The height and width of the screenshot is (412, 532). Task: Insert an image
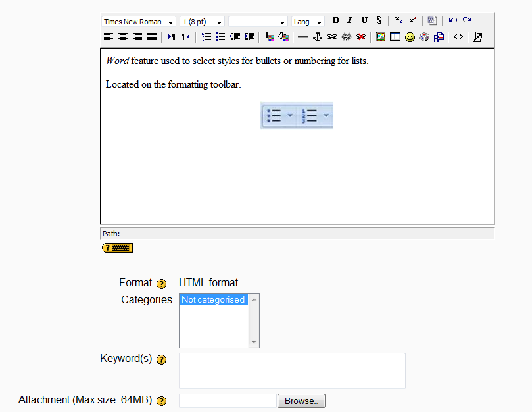pos(381,37)
